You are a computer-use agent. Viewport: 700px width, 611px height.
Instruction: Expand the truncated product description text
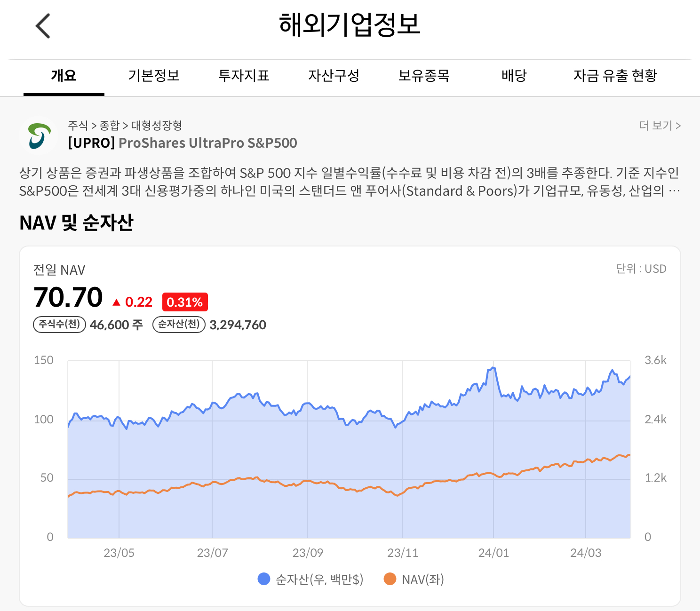pos(349,182)
